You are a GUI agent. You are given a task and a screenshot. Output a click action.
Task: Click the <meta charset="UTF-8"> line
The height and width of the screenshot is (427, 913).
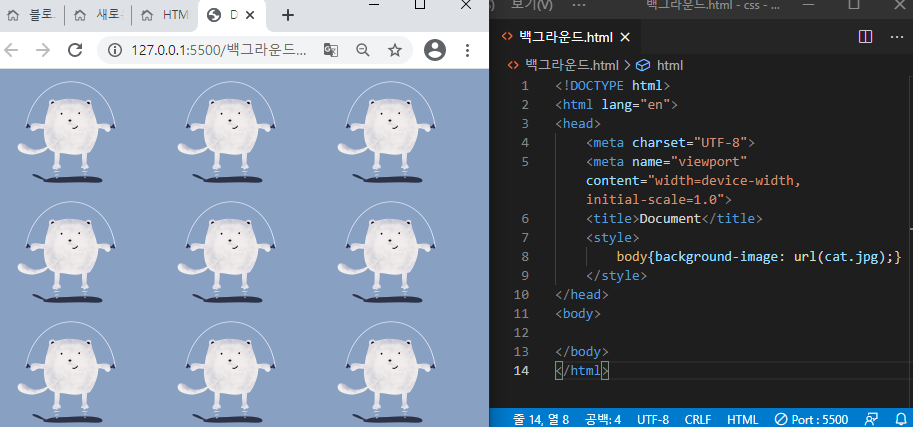point(670,143)
